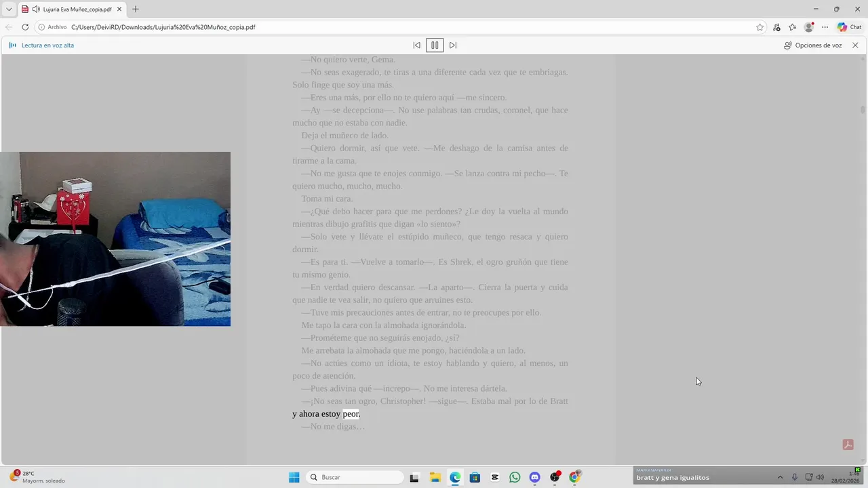
Task: Go back to the previous page
Action: [x=9, y=27]
